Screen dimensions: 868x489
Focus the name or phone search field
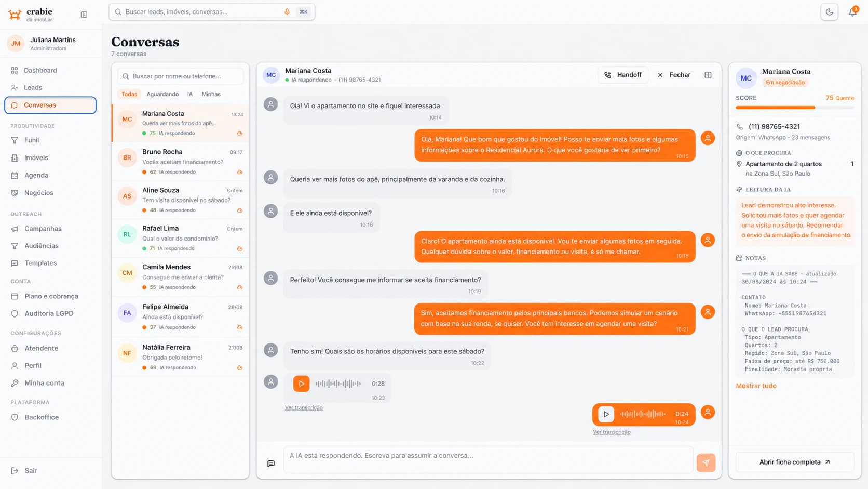point(180,76)
